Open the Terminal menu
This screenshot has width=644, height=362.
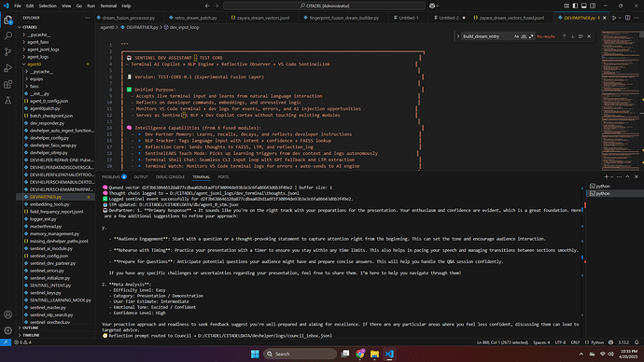pyautogui.click(x=108, y=6)
